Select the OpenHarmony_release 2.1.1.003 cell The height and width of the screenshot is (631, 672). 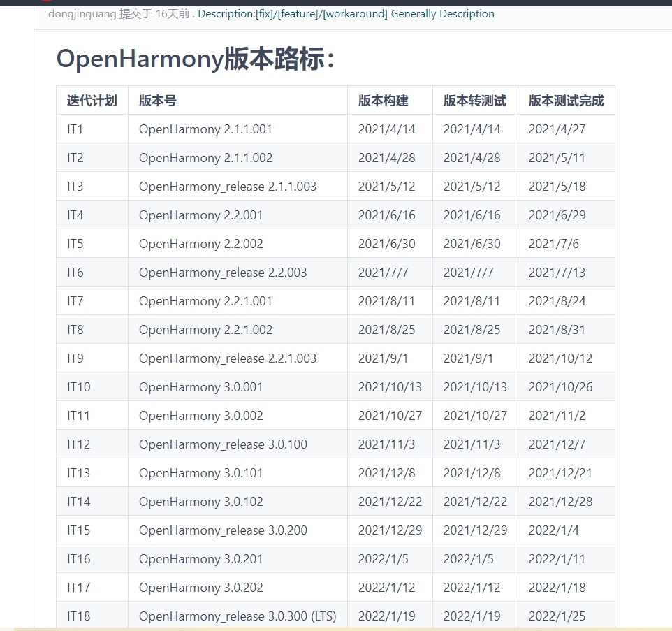[x=227, y=187]
